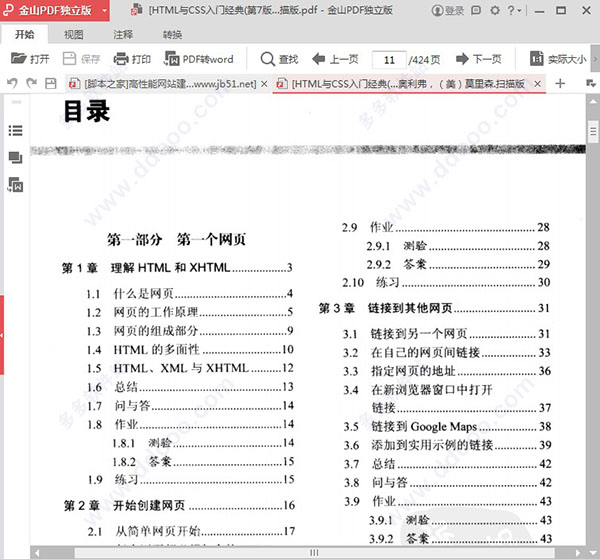Close the HTML与CSS入门经典 document tab
600x559 pixels.
coord(538,83)
